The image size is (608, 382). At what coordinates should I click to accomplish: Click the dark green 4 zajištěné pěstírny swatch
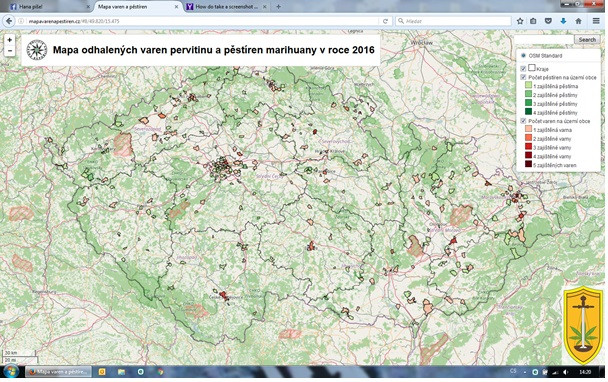528,112
